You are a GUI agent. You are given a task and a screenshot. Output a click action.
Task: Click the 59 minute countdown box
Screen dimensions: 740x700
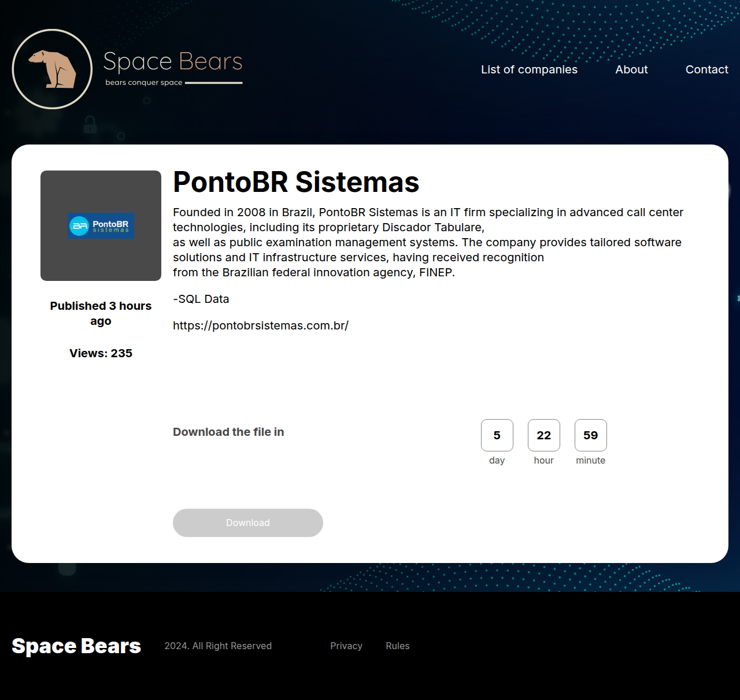pyautogui.click(x=591, y=435)
